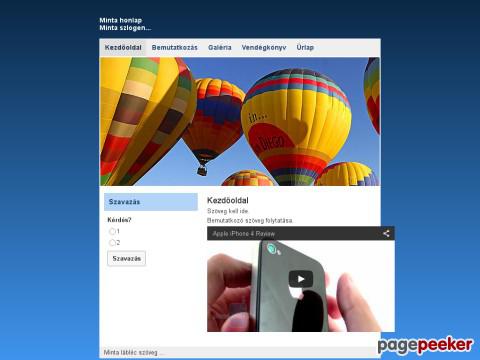Image resolution: width=480 pixels, height=360 pixels.
Task: Click the video thumbnail showing the iPhone
Action: point(301,286)
